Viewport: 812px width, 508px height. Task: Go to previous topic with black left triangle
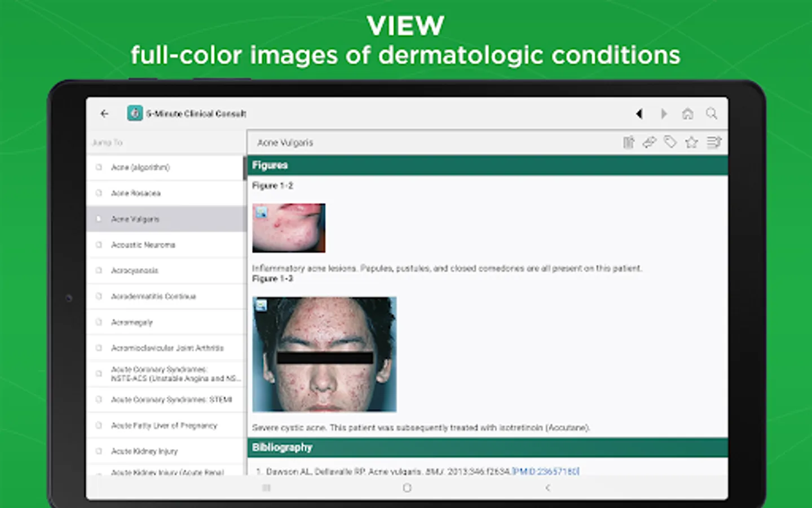click(639, 113)
